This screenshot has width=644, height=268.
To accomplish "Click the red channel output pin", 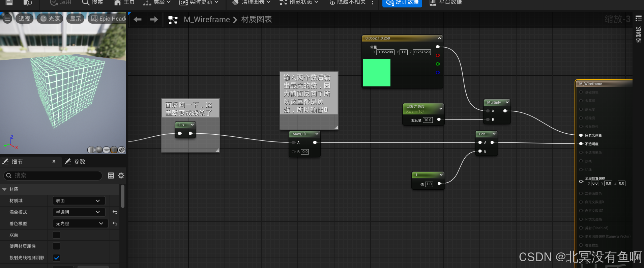I will 438,55.
